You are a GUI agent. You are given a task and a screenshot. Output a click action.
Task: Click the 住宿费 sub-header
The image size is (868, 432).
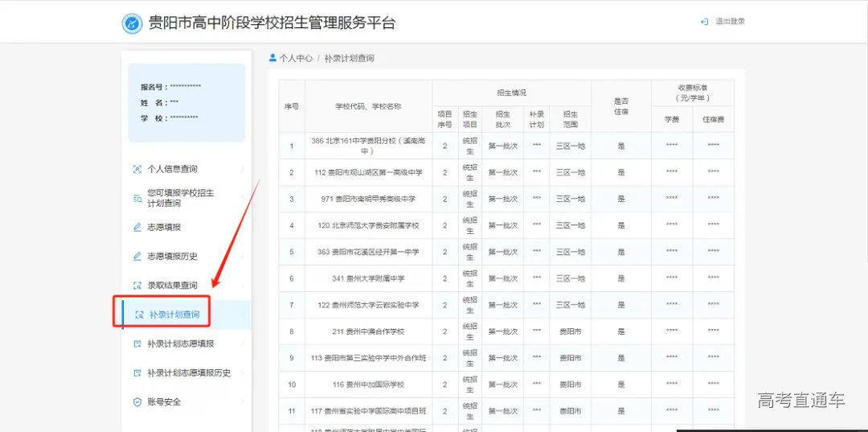(x=714, y=119)
